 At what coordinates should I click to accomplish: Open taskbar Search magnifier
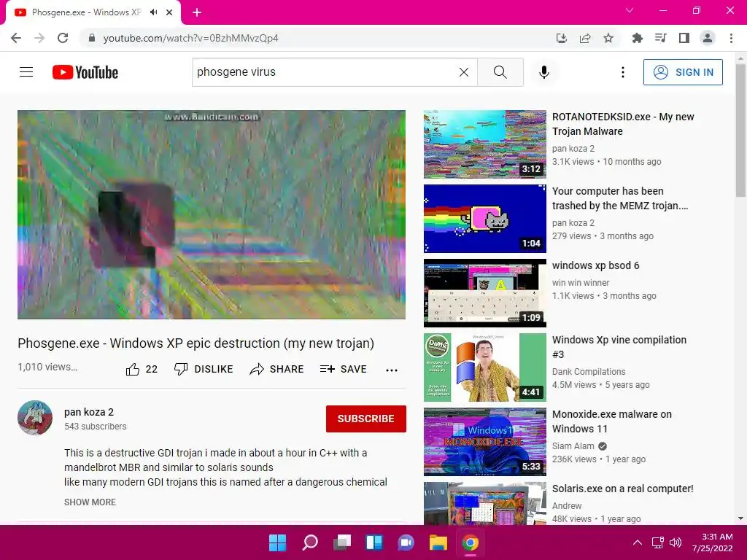309,542
